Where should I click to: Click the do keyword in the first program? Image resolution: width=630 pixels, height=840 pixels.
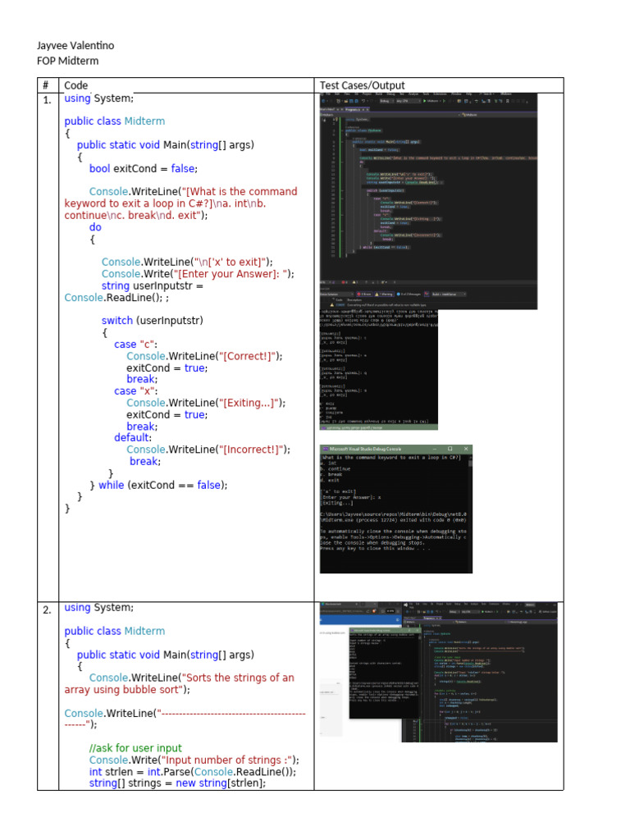95,227
